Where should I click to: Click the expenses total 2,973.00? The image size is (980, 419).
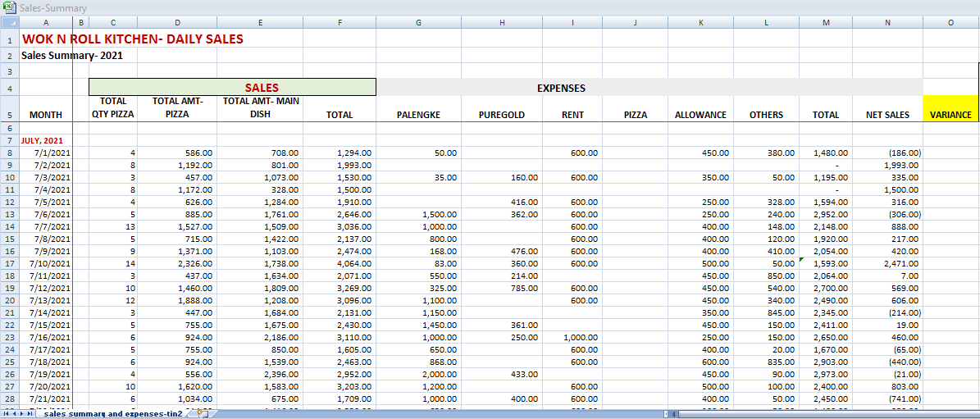click(x=826, y=374)
